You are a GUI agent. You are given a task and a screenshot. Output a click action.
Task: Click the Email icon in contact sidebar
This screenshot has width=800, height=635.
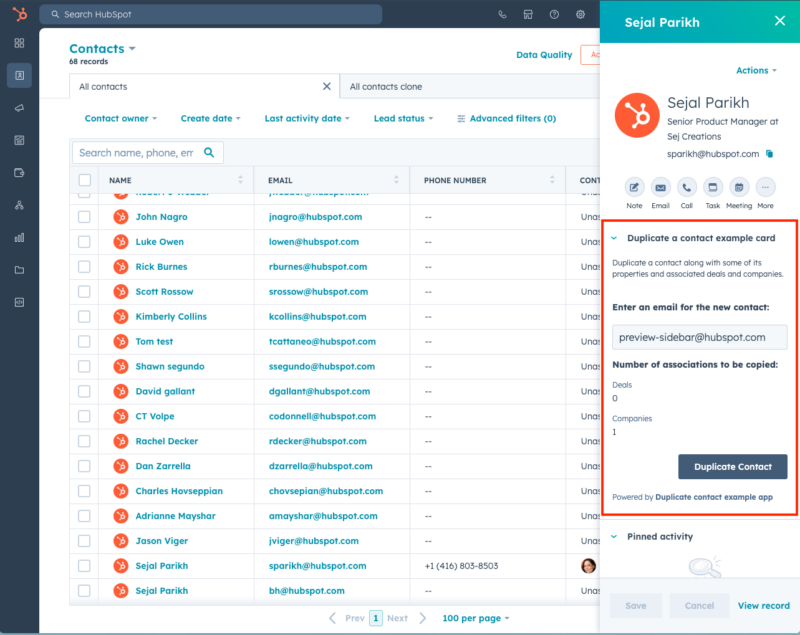pos(660,187)
